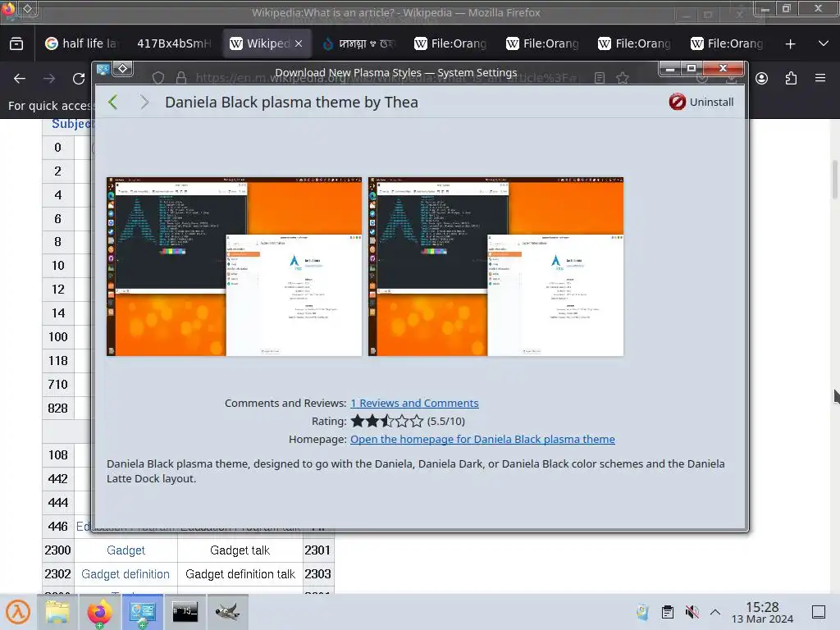Open the Firefox account icon
The height and width of the screenshot is (630, 840).
761,79
